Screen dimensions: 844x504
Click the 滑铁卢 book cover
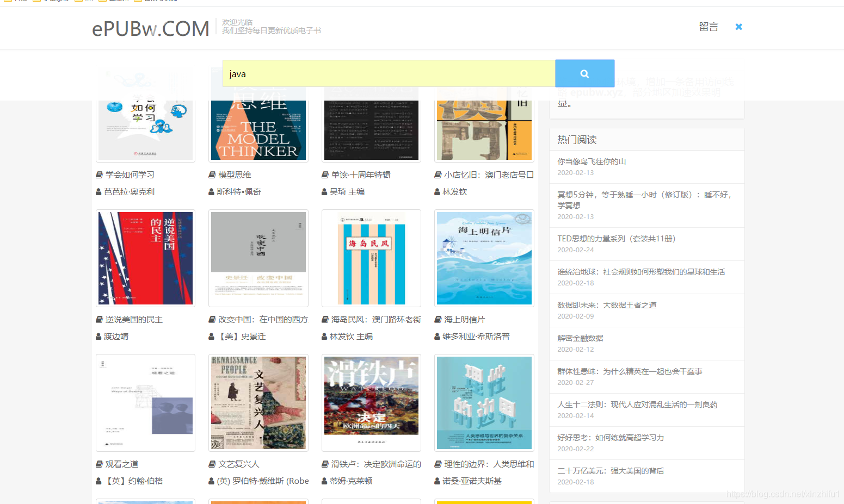pyautogui.click(x=371, y=403)
